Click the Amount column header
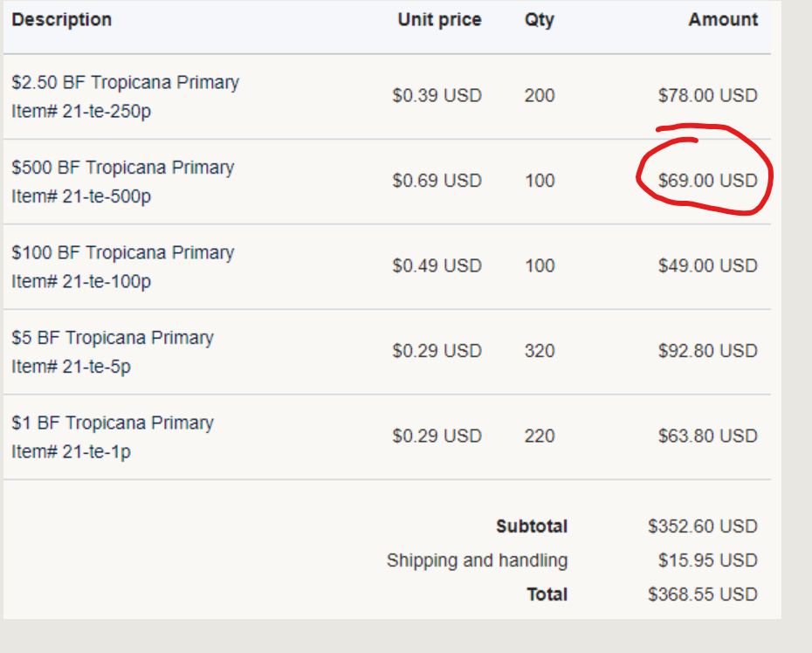Viewport: 812px width, 653px height. (723, 19)
